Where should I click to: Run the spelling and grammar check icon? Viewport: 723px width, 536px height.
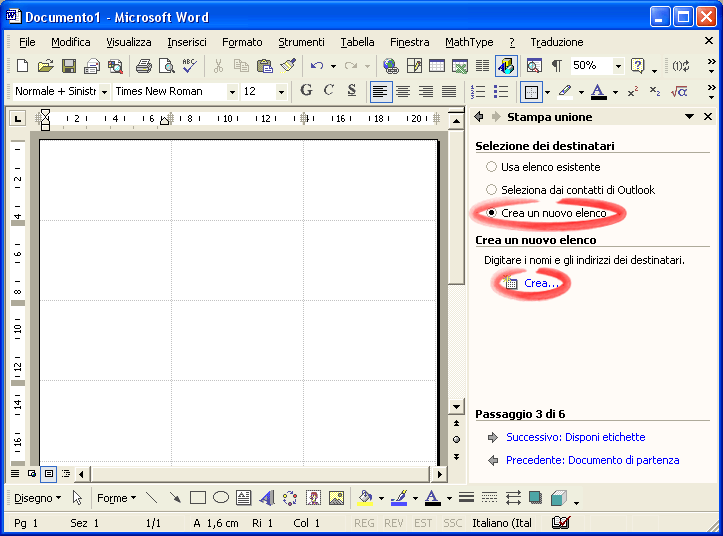pyautogui.click(x=190, y=66)
